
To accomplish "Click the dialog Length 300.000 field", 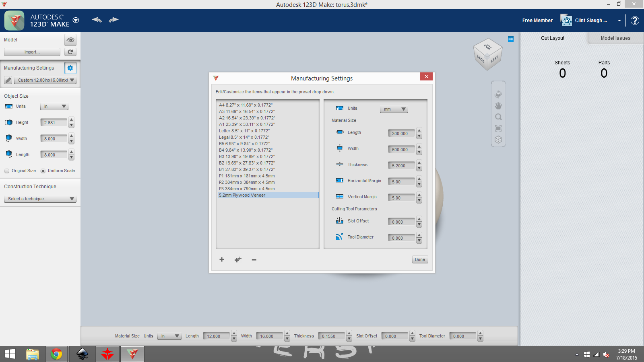I will [x=401, y=134].
